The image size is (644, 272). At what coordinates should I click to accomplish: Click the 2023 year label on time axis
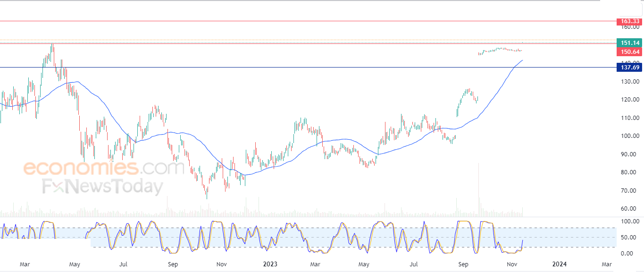270,264
